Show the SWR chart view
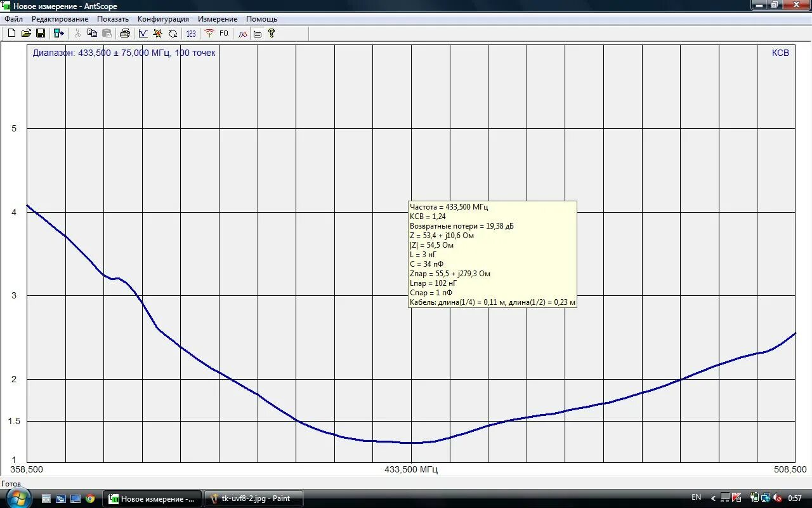The width and height of the screenshot is (812, 508). tap(143, 33)
